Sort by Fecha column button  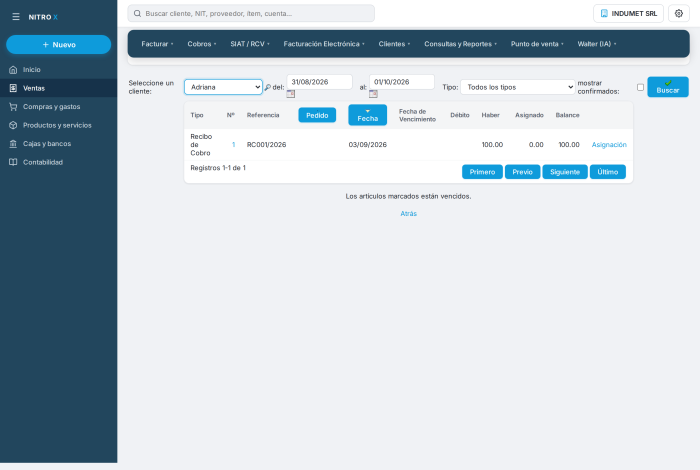tap(367, 115)
